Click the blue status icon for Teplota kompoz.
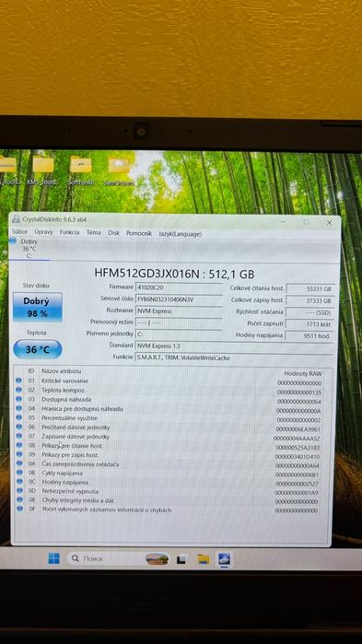362x644 pixels. [x=18, y=390]
